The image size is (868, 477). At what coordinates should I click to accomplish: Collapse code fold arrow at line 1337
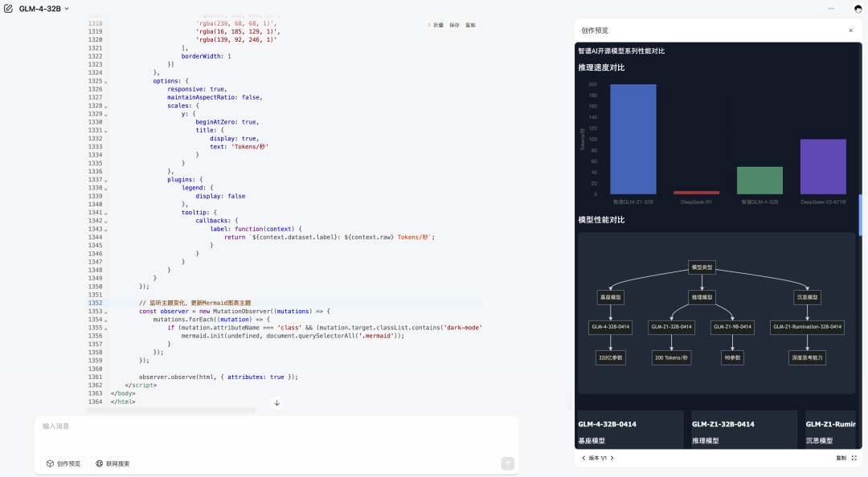coord(106,181)
